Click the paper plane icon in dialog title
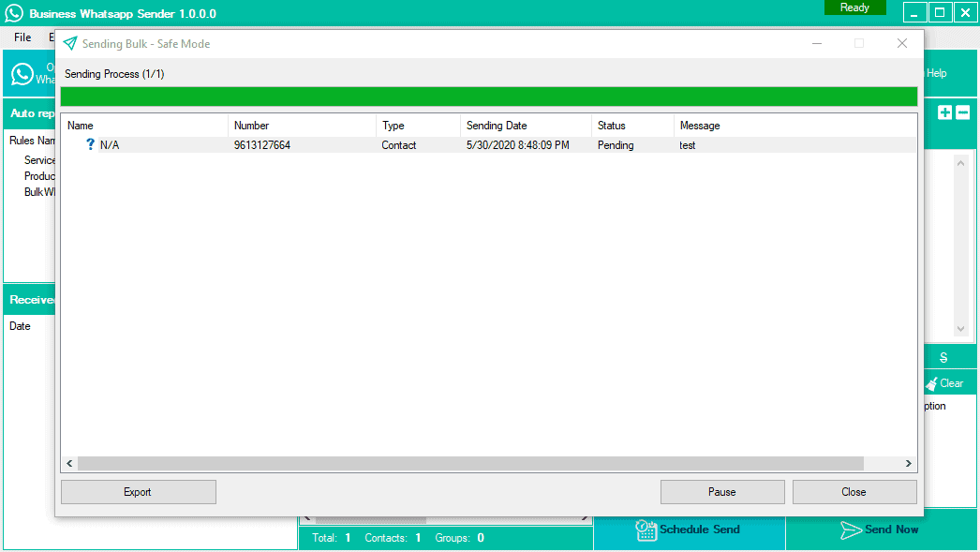 (70, 43)
